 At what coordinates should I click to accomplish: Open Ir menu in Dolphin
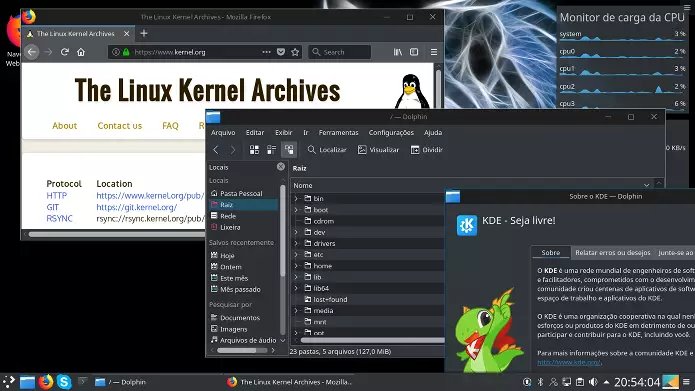(306, 133)
